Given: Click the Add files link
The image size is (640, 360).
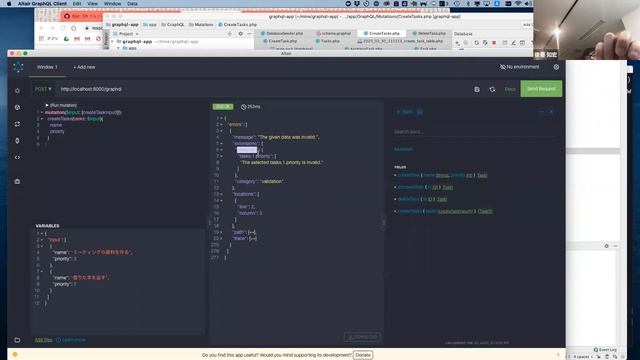Looking at the screenshot, I should pyautogui.click(x=43, y=340).
